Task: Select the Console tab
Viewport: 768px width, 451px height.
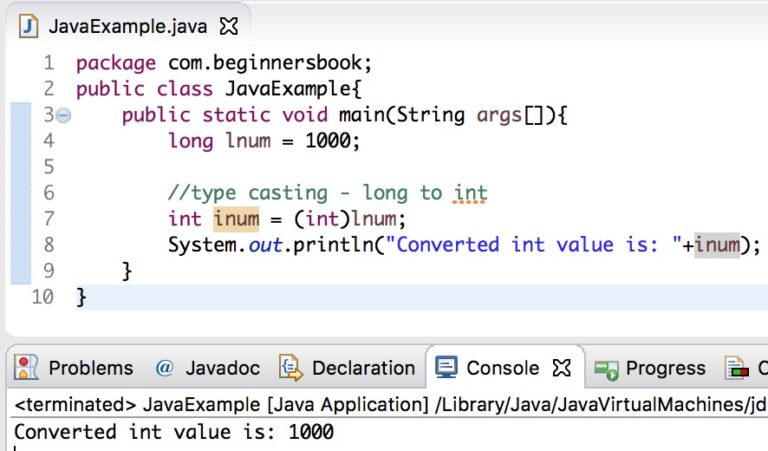Action: click(x=503, y=368)
